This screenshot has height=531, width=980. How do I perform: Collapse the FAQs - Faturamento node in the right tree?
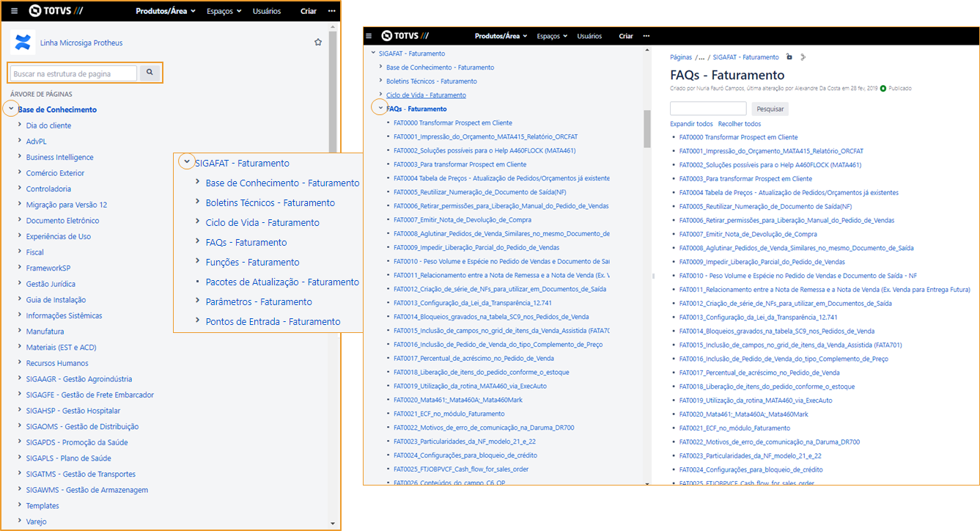pyautogui.click(x=380, y=109)
